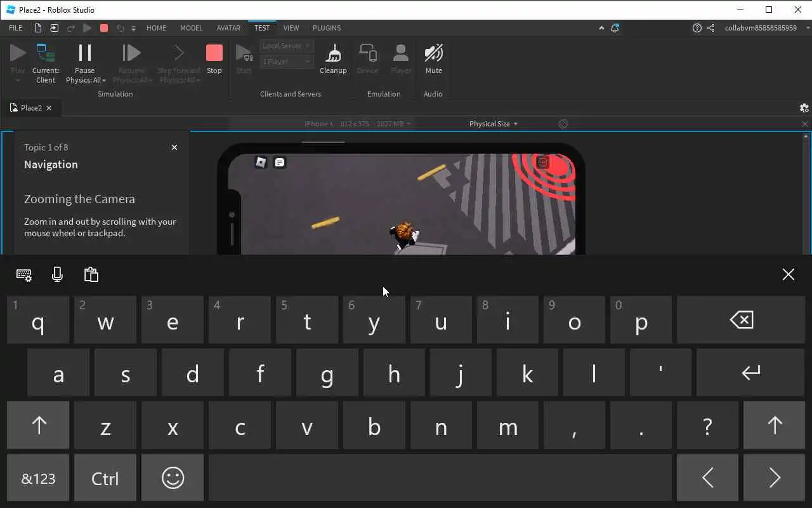Tap the m key

point(507,425)
